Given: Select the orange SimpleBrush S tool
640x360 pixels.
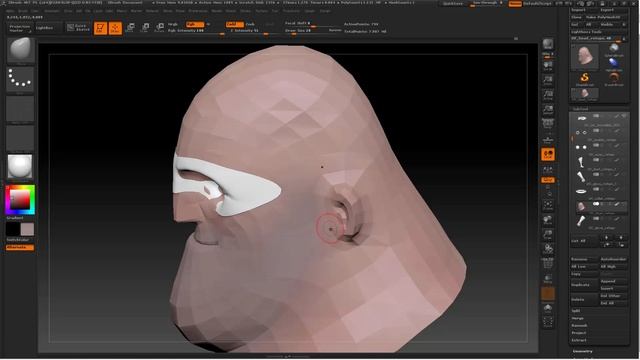Looking at the screenshot, I should click(585, 78).
